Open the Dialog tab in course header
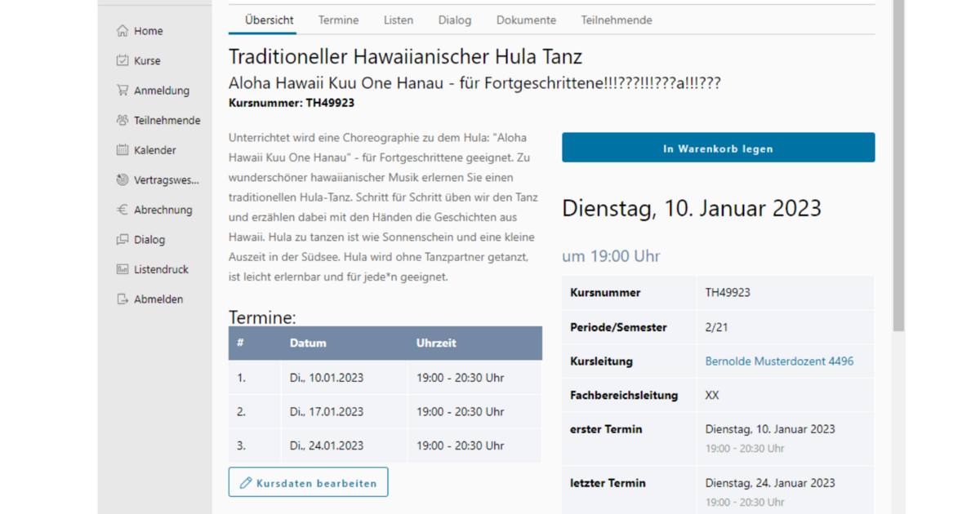980x514 pixels. [454, 20]
